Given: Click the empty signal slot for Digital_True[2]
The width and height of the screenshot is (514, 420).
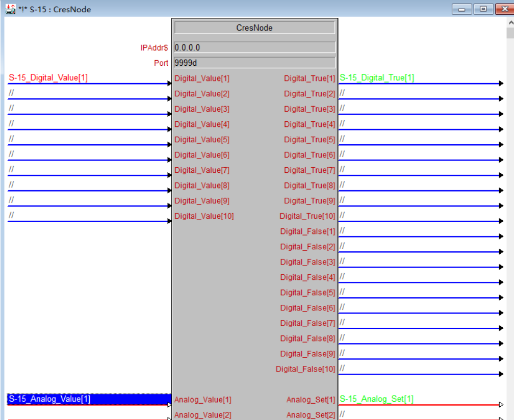Looking at the screenshot, I should tap(420, 93).
